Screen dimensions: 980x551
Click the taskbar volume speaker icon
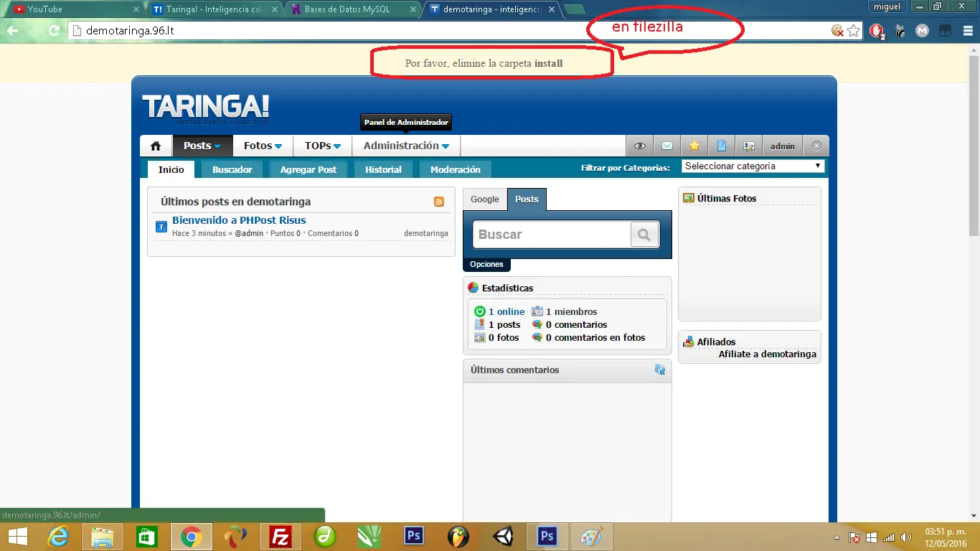[905, 537]
